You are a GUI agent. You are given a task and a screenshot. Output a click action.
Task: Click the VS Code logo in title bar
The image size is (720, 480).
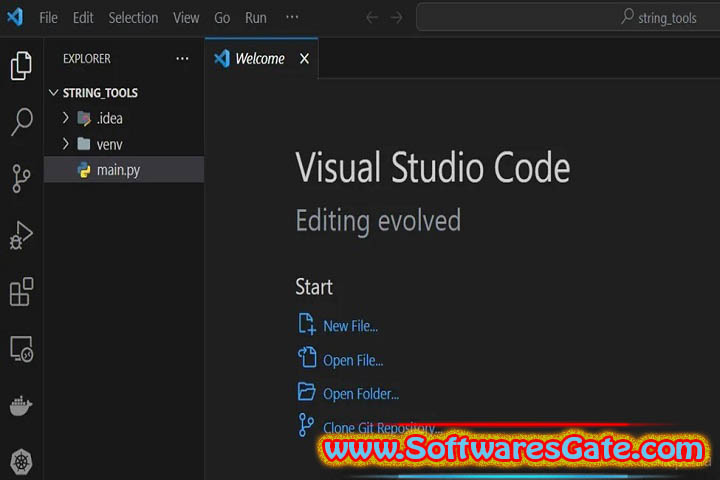coord(15,17)
